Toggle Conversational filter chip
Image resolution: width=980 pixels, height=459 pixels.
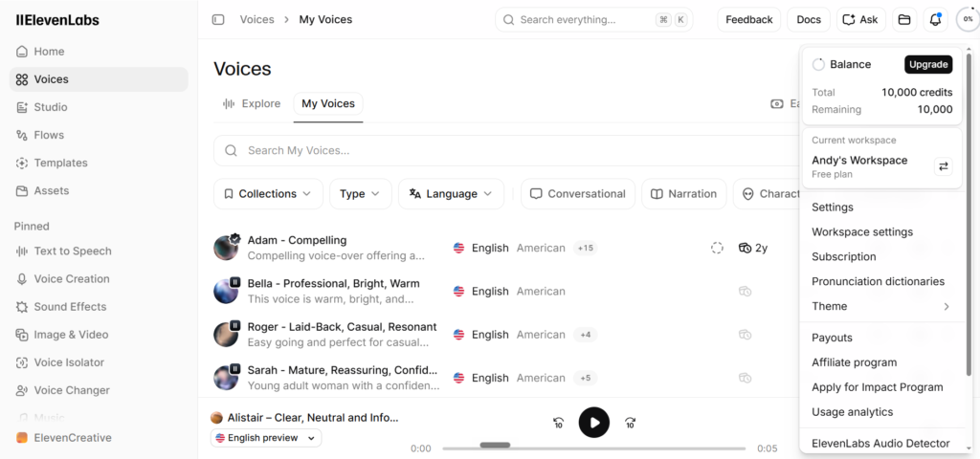tap(577, 193)
